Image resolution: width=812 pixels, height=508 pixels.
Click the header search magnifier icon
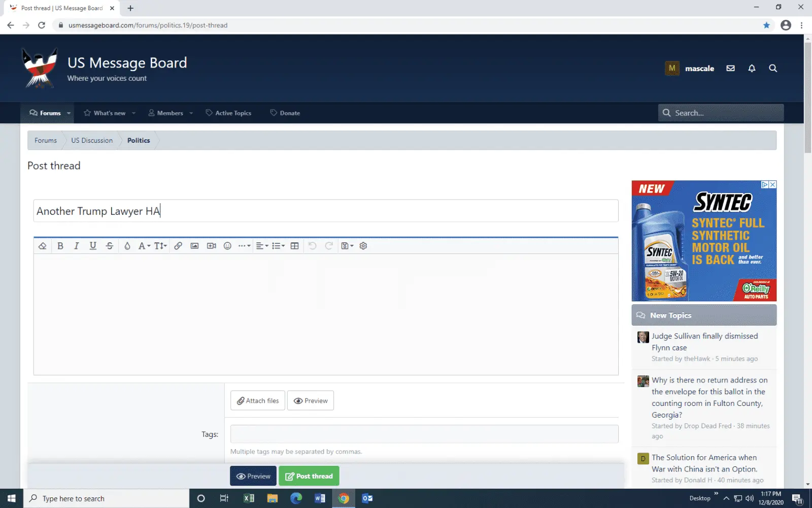point(773,68)
